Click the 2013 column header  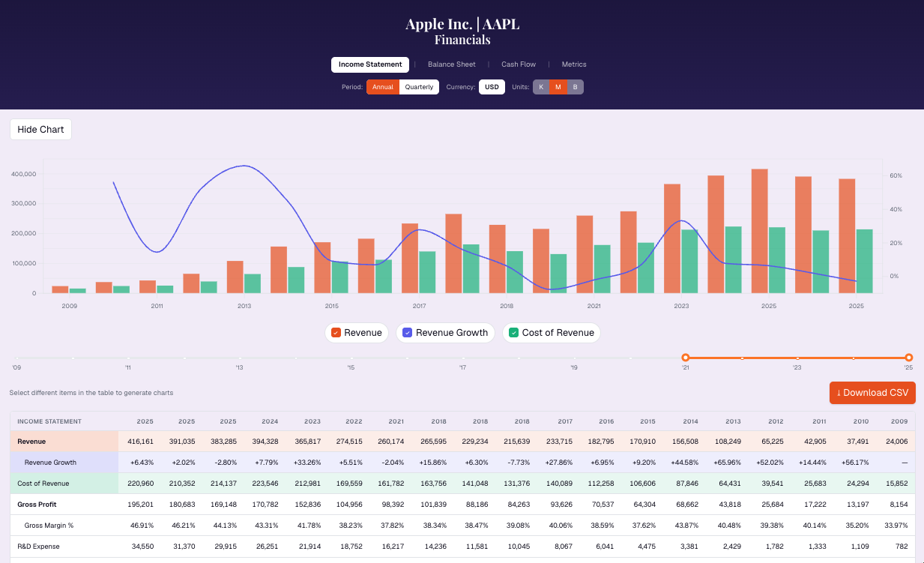[x=733, y=421]
